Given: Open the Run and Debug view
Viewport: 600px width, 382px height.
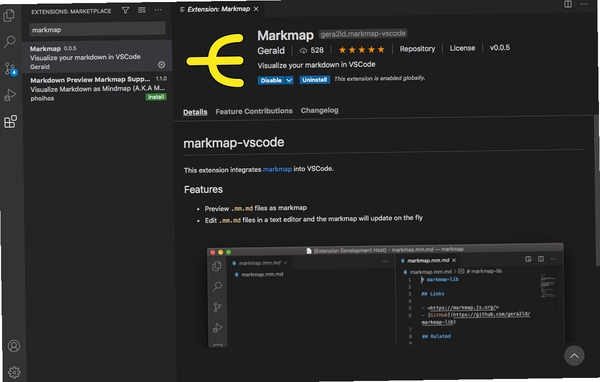Looking at the screenshot, I should pyautogui.click(x=10, y=95).
